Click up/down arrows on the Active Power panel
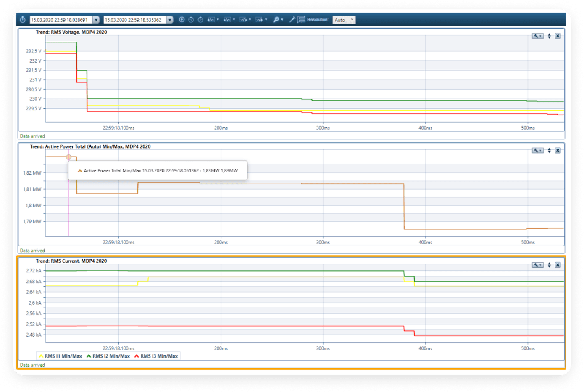Image resolution: width=584 pixels, height=392 pixels. tap(549, 151)
